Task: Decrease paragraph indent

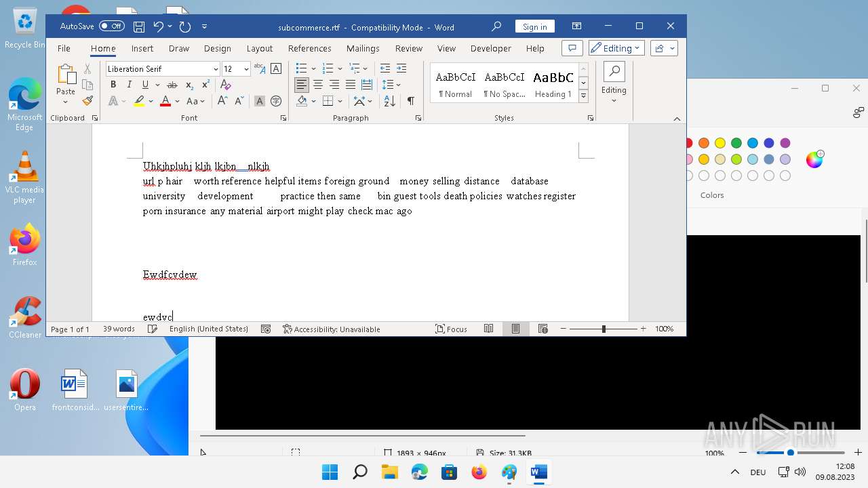Action: point(385,68)
